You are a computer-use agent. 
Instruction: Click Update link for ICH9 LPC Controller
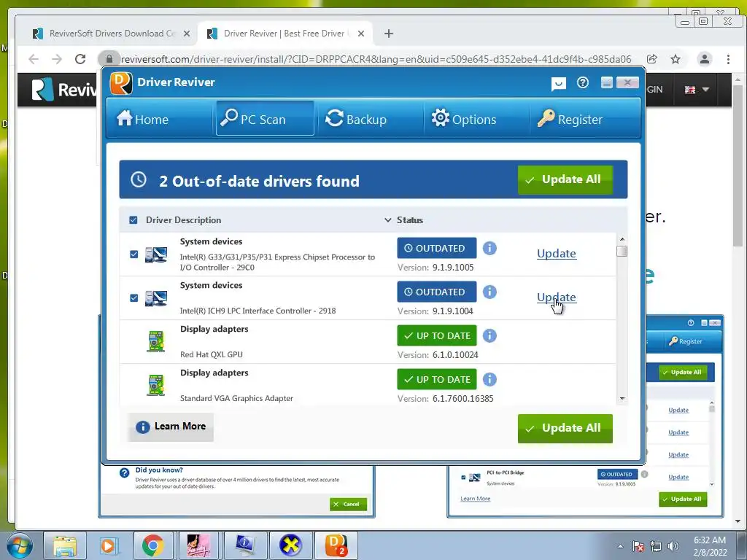pos(557,297)
